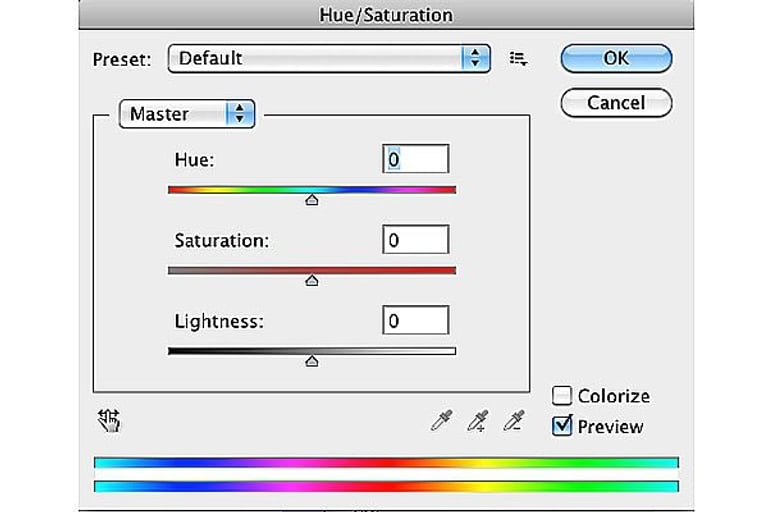The height and width of the screenshot is (512, 768).
Task: Click the Saturation: label
Action: pos(222,241)
